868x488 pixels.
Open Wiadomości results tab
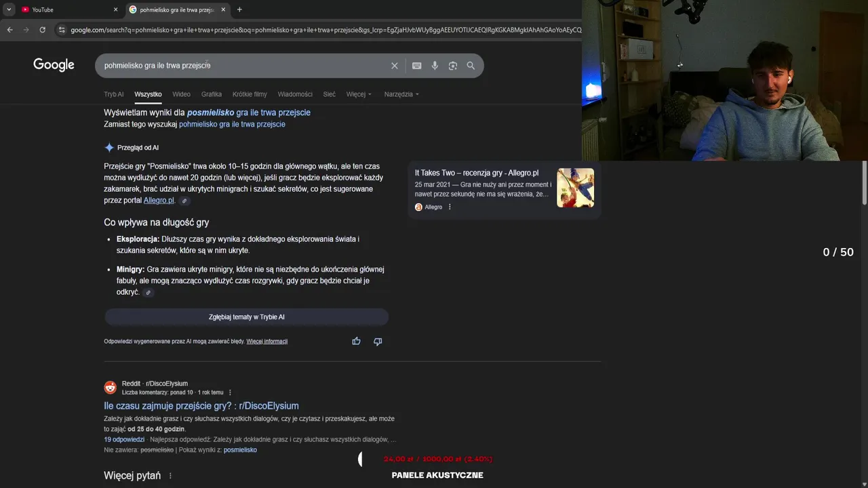pyautogui.click(x=295, y=94)
